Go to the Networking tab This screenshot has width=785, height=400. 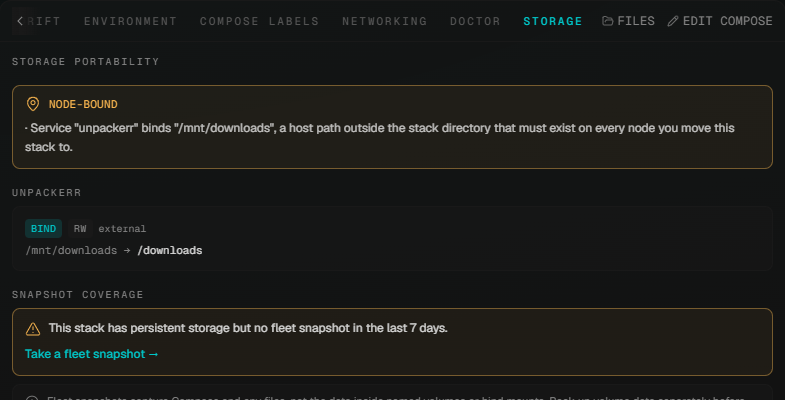pos(384,21)
